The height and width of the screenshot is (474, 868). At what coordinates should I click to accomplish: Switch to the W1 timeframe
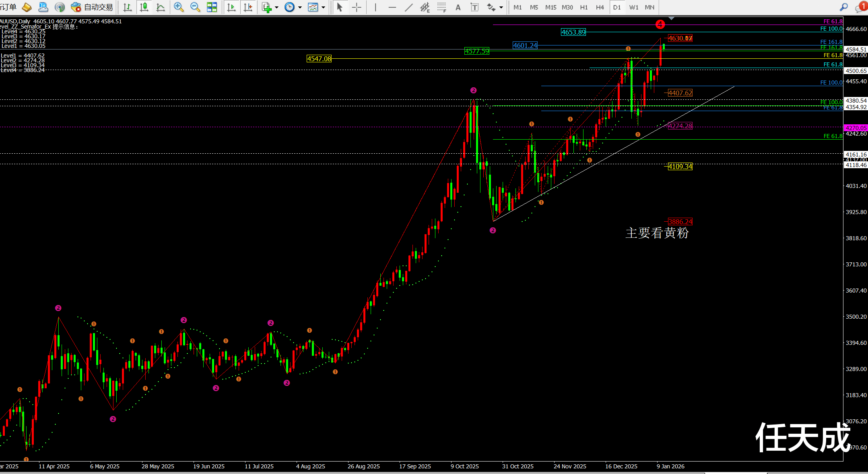(633, 7)
